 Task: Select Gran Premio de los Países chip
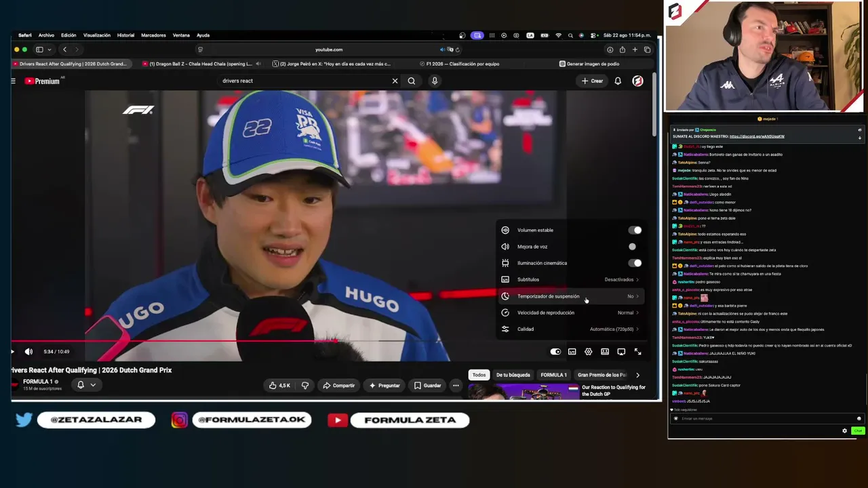[602, 375]
